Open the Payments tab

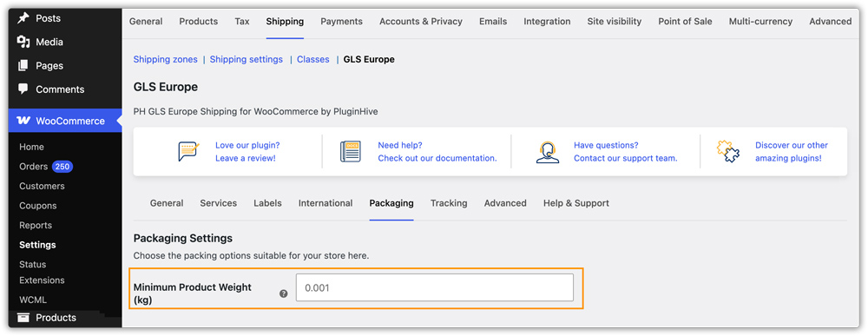[341, 22]
